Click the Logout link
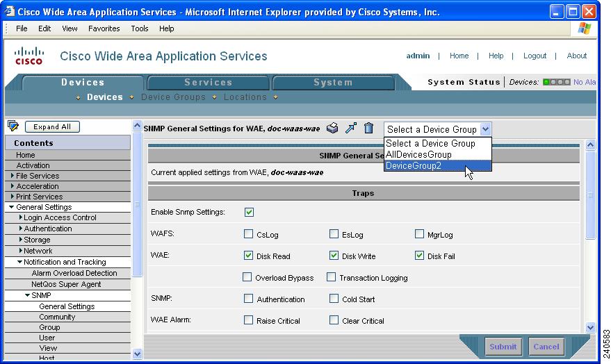This screenshot has height=364, width=611. click(535, 56)
